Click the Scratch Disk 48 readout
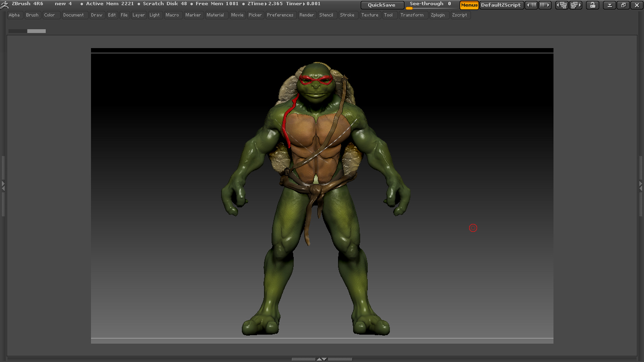 [x=165, y=4]
